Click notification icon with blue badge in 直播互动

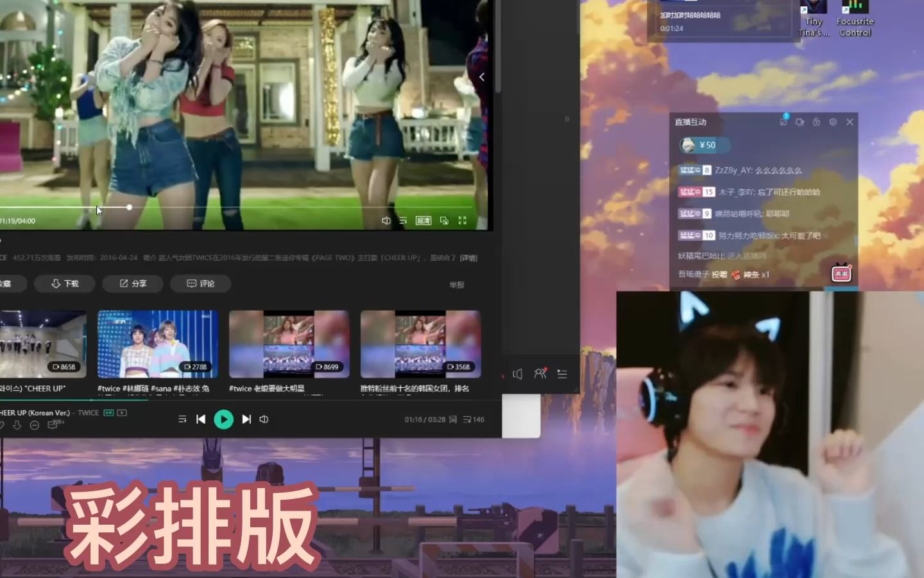(783, 121)
